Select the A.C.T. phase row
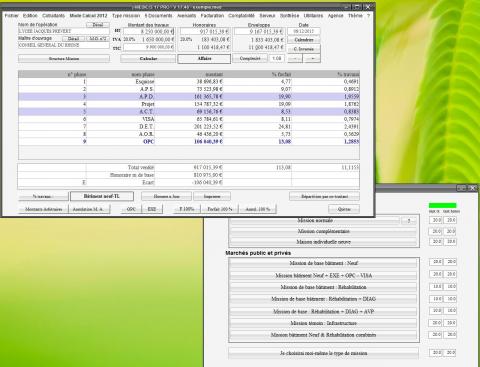This screenshot has height=367, width=480. click(189, 112)
